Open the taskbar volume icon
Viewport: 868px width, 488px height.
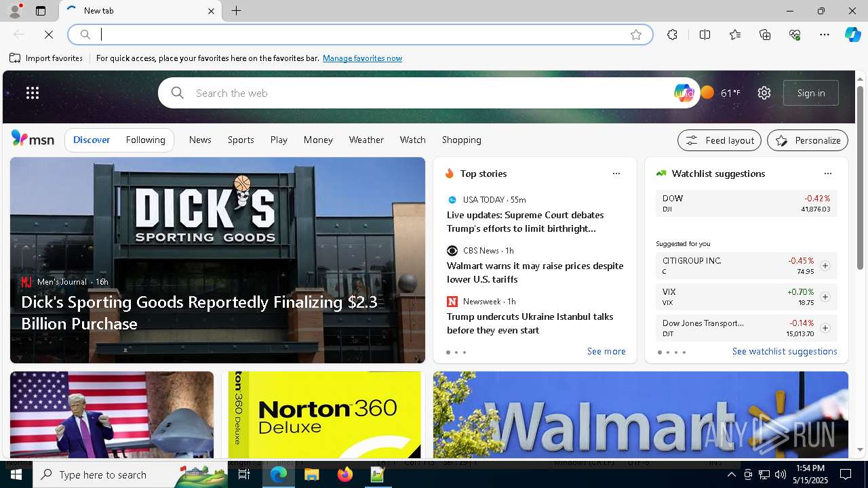pyautogui.click(x=780, y=474)
